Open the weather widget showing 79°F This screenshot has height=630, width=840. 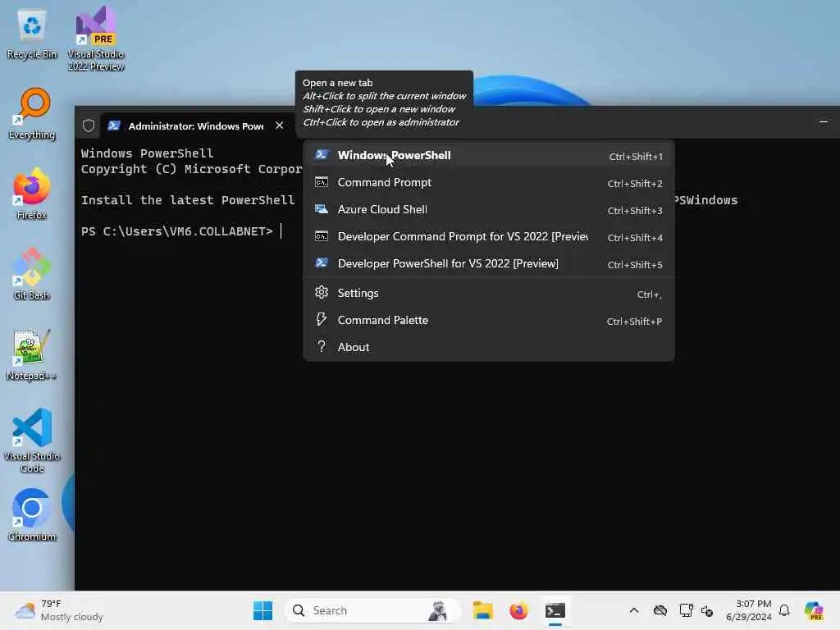click(59, 610)
